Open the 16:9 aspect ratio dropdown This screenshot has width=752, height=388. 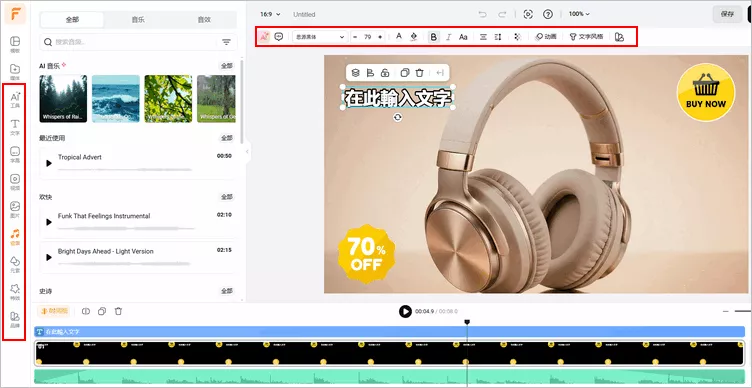(x=270, y=14)
